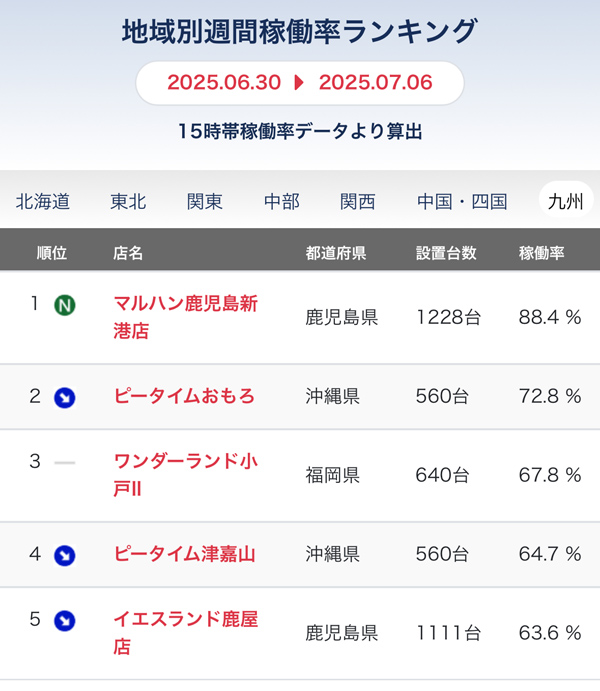Select the 中部 region tab
Image resolution: width=600 pixels, height=691 pixels.
pyautogui.click(x=282, y=202)
